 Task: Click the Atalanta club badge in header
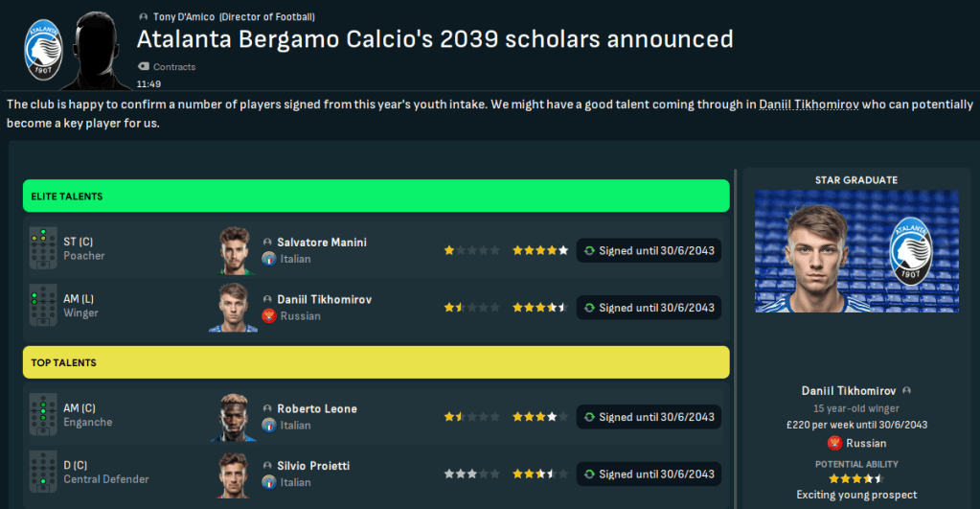tap(43, 47)
